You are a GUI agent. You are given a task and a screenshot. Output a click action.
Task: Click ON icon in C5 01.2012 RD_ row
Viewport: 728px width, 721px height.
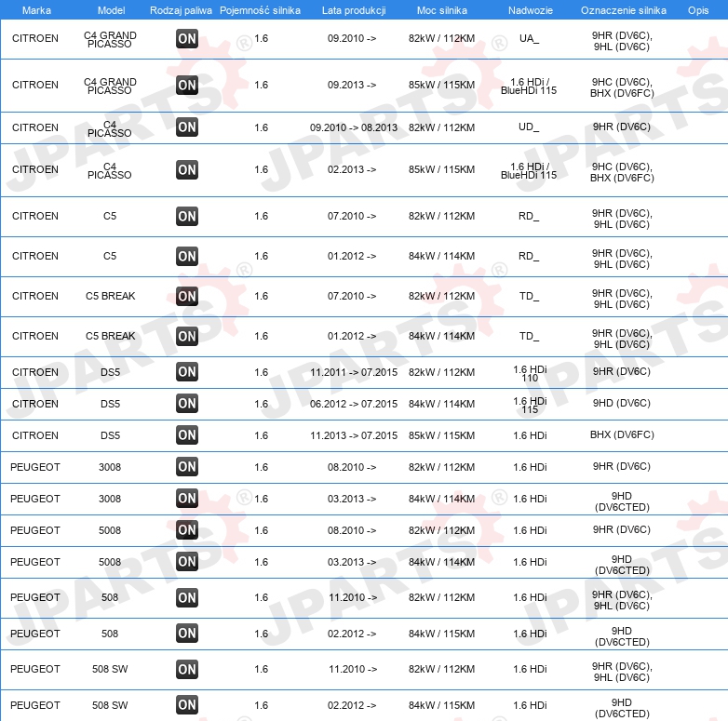[x=187, y=256]
